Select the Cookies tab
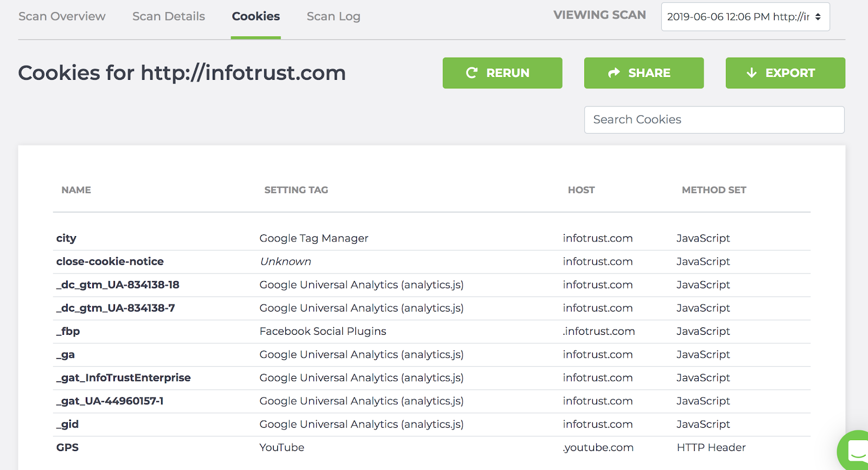 [256, 16]
